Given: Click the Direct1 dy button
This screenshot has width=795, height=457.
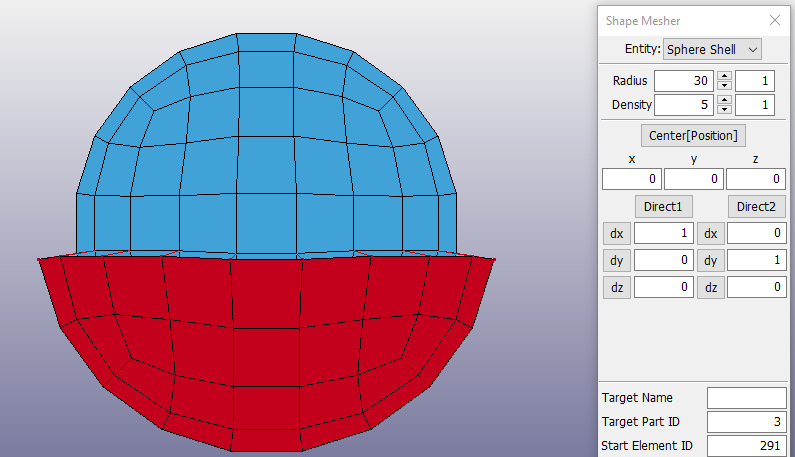Looking at the screenshot, I should click(x=617, y=260).
